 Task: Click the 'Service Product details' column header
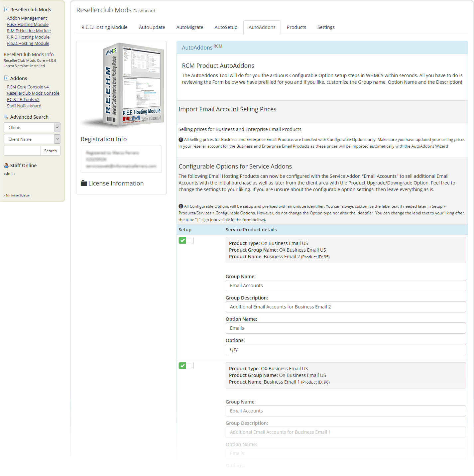[251, 230]
